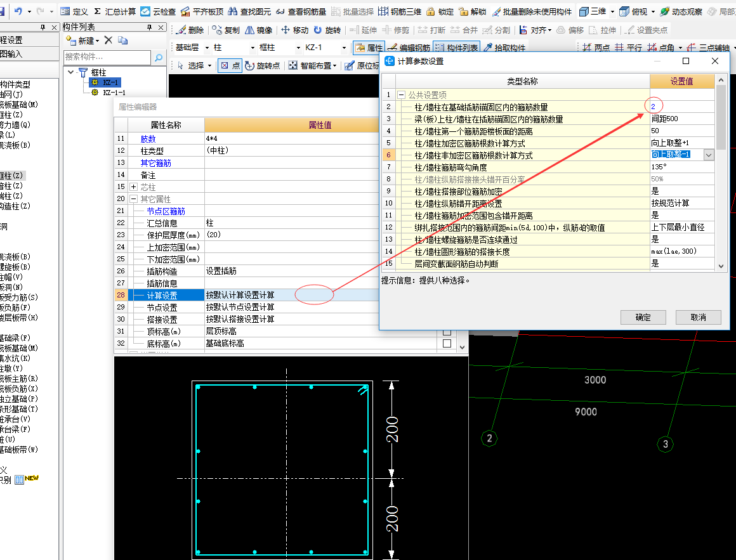Click the 其它箍筋 property link
Screen dimensions: 736x560
point(156,163)
